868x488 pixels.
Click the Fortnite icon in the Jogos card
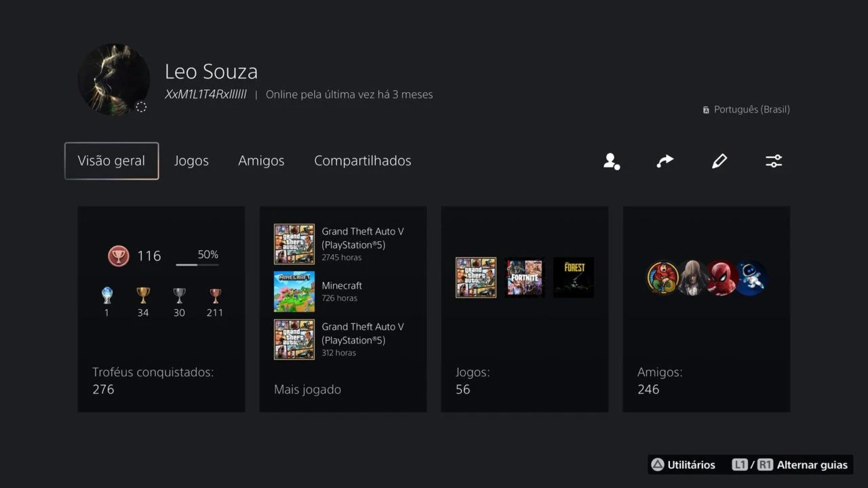525,277
